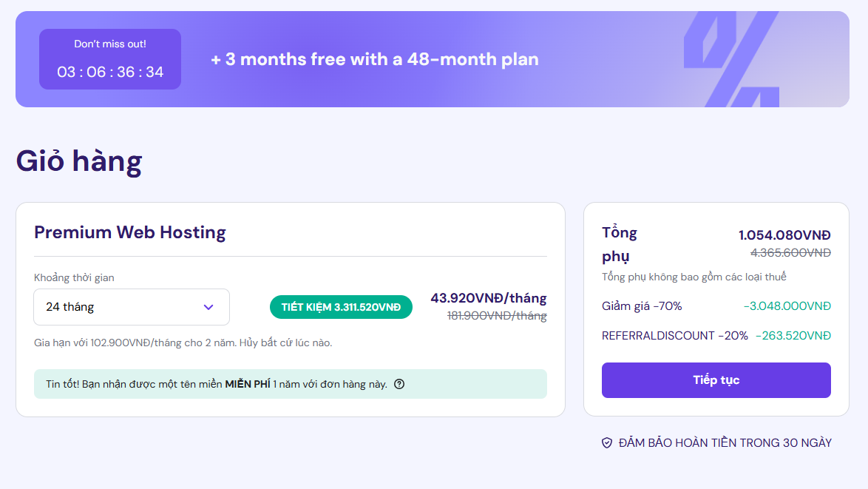Click the crossed-out 4.365.600VNĐ original price
The height and width of the screenshot is (489, 868).
[790, 253]
